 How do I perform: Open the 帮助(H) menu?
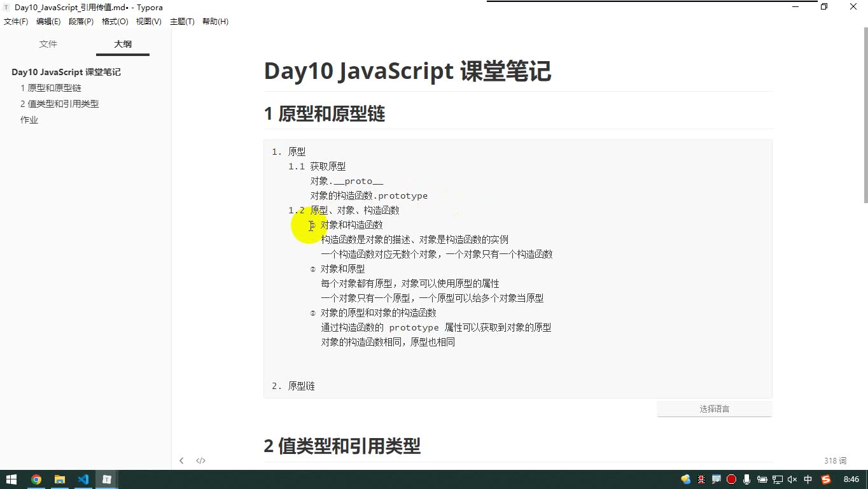tap(215, 22)
